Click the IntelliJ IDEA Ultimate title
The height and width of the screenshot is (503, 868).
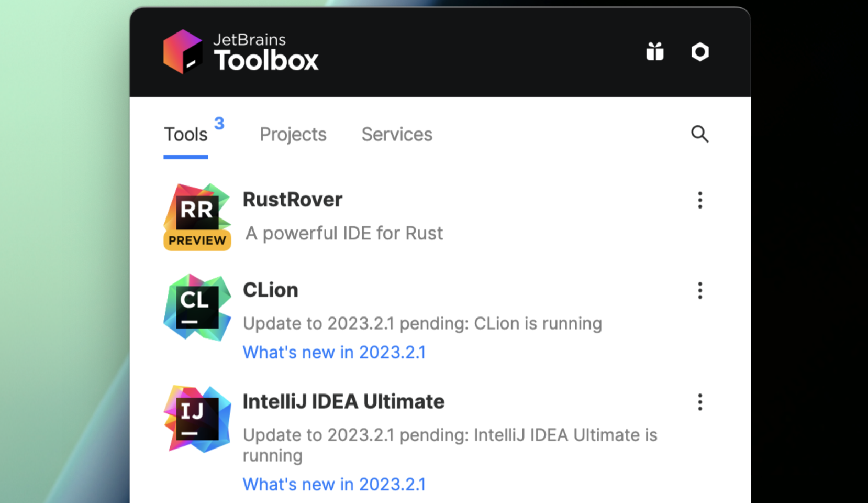coord(343,401)
